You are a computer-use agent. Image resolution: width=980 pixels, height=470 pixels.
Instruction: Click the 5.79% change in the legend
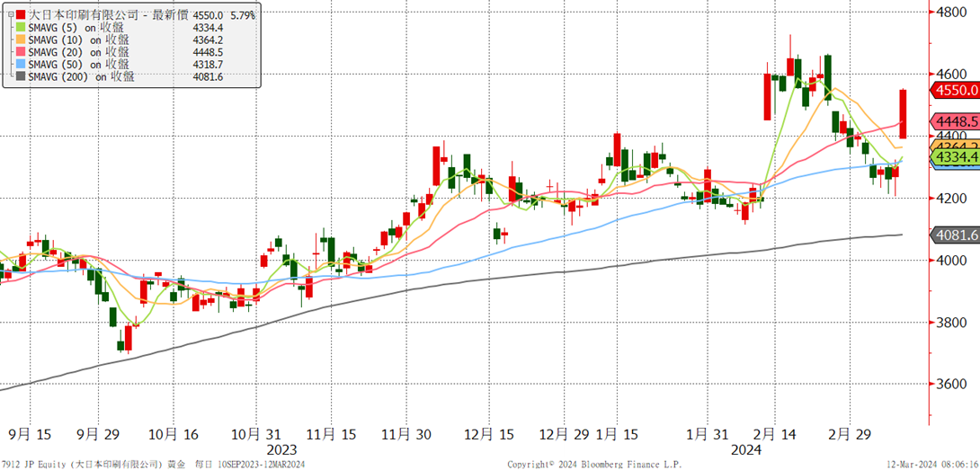[241, 15]
